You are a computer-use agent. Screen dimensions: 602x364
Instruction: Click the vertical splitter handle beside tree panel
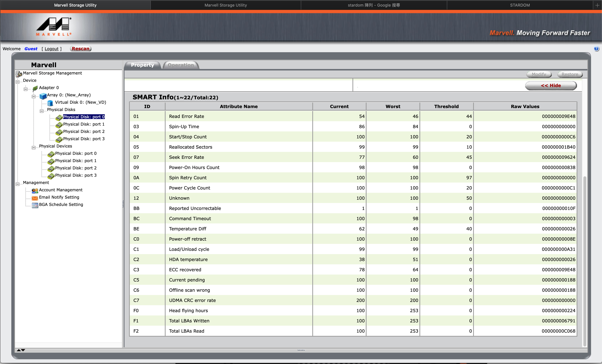(x=123, y=204)
